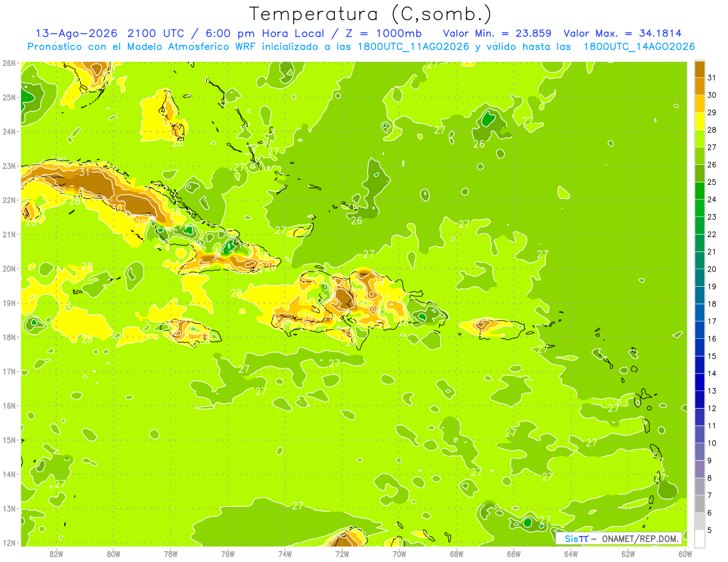Click the 'Valor Min. = 23.859' readout

pos(497,33)
